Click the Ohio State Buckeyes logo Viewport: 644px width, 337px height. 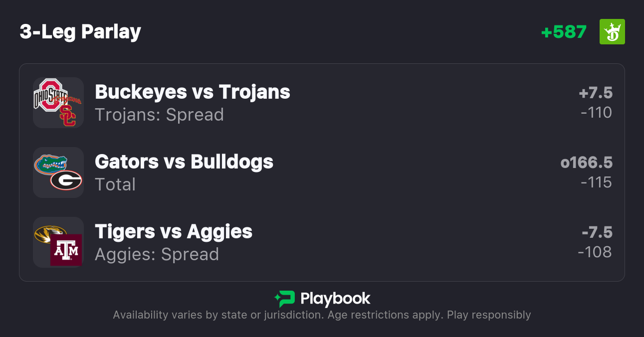(x=50, y=94)
